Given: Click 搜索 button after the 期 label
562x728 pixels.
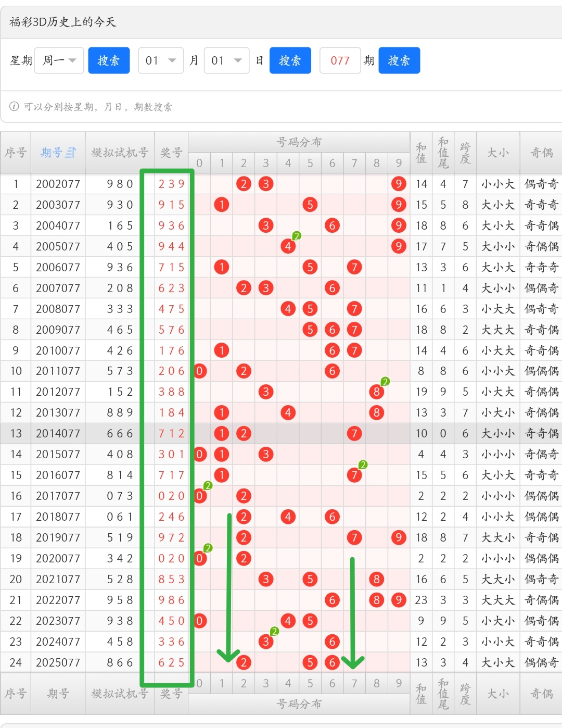Looking at the screenshot, I should click(x=399, y=60).
